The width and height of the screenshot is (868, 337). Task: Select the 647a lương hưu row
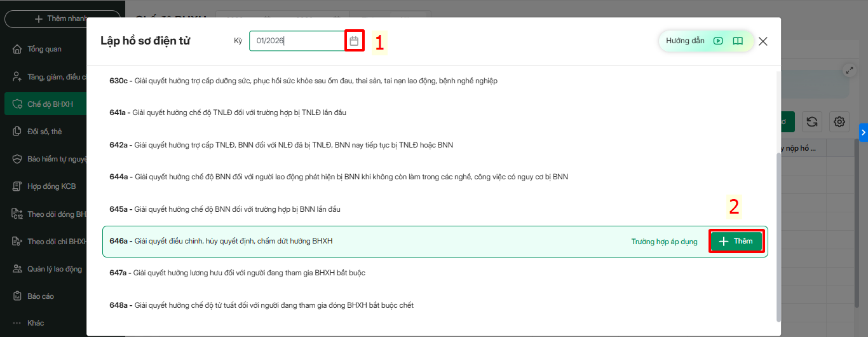click(x=435, y=273)
